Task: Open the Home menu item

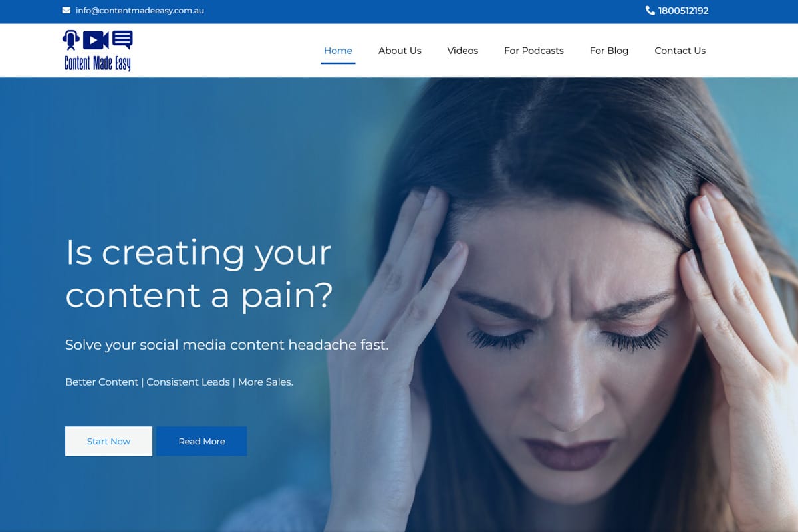Action: coord(338,51)
